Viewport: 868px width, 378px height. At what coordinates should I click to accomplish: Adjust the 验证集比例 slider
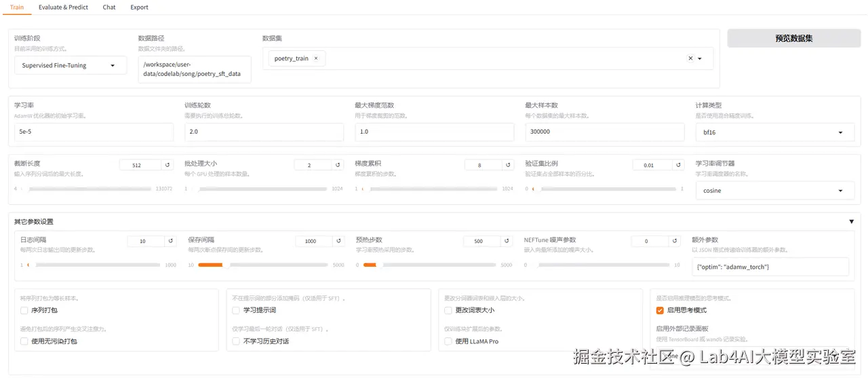pyautogui.click(x=604, y=189)
